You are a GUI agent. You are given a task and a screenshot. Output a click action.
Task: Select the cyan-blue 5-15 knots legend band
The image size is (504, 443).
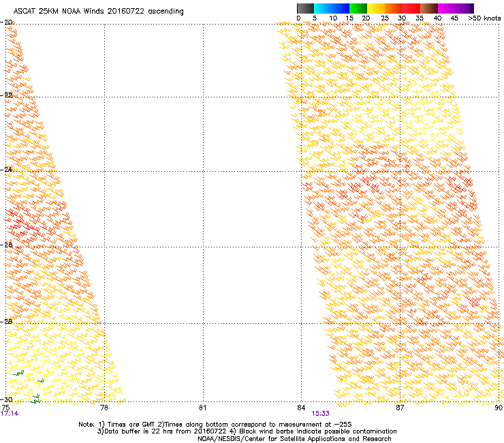click(x=332, y=8)
